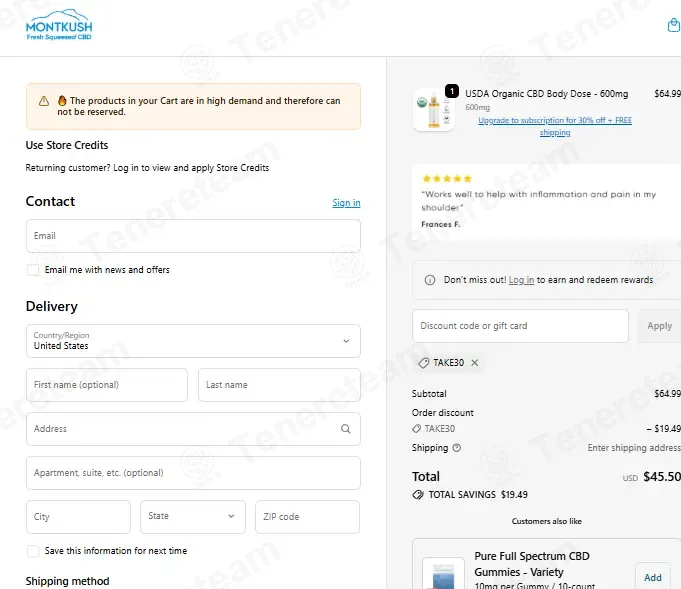
Task: Open the CBD Gummies Variety product thumbnail
Action: coord(443,573)
